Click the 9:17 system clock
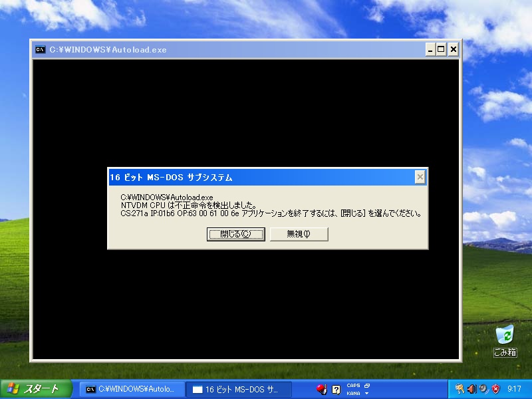This screenshot has width=532, height=399. click(514, 389)
